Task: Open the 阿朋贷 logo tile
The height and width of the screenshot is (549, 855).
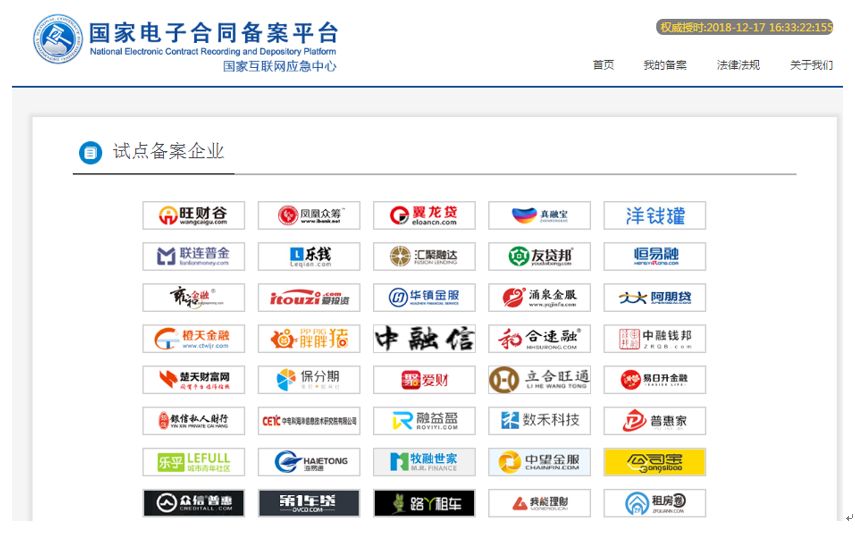Action: pos(654,298)
